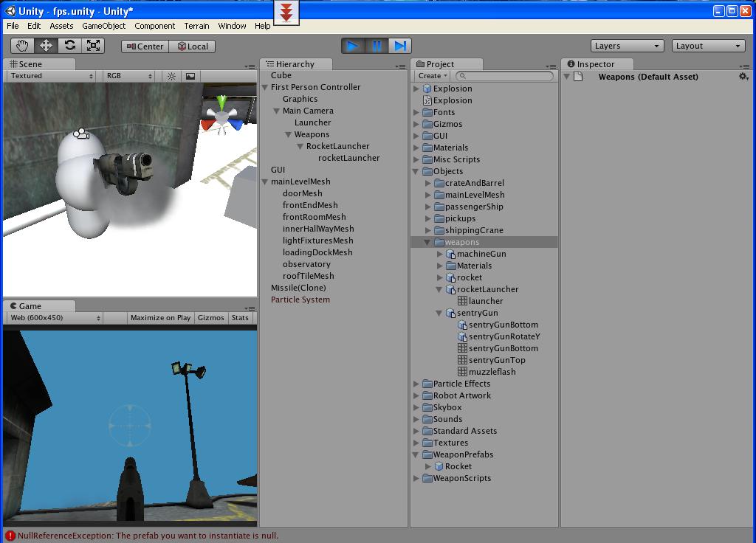Toggle pivot mode Center button
Image resolution: width=756 pixels, height=543 pixels.
tap(145, 46)
